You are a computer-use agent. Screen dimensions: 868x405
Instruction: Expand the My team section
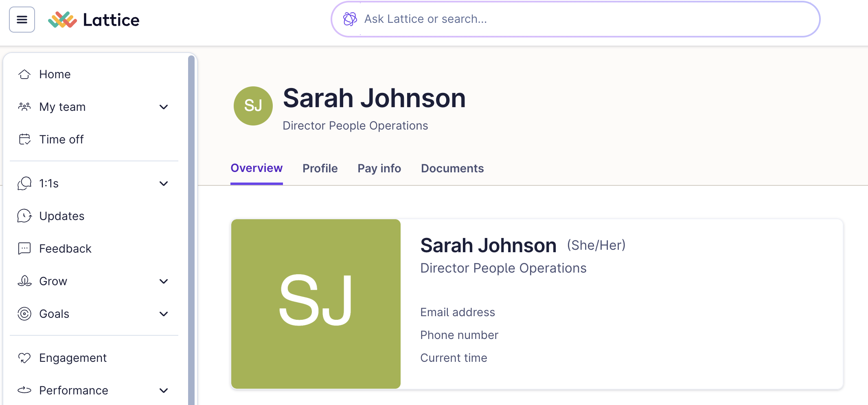click(x=164, y=107)
